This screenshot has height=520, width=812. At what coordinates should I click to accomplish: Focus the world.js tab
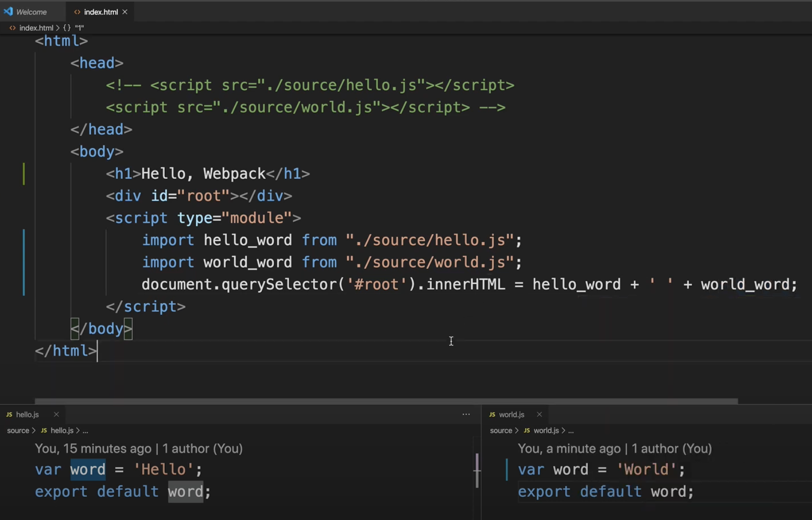(511, 415)
